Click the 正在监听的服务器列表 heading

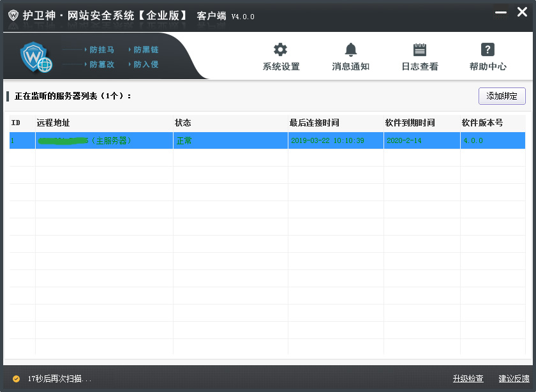tap(73, 96)
